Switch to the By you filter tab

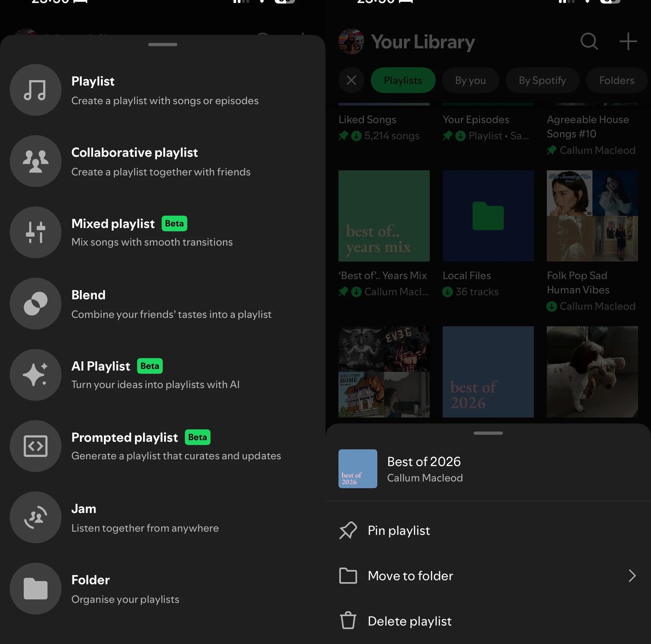(470, 80)
